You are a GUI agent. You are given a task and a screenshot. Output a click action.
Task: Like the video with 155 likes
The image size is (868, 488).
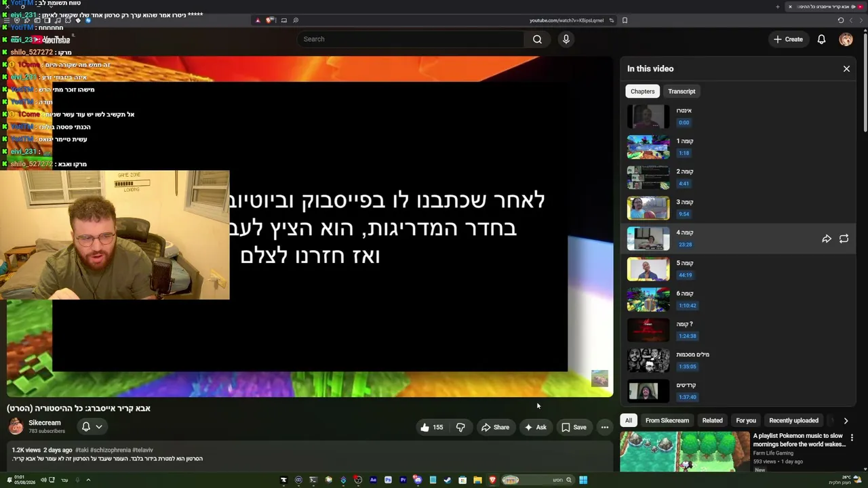pos(431,427)
